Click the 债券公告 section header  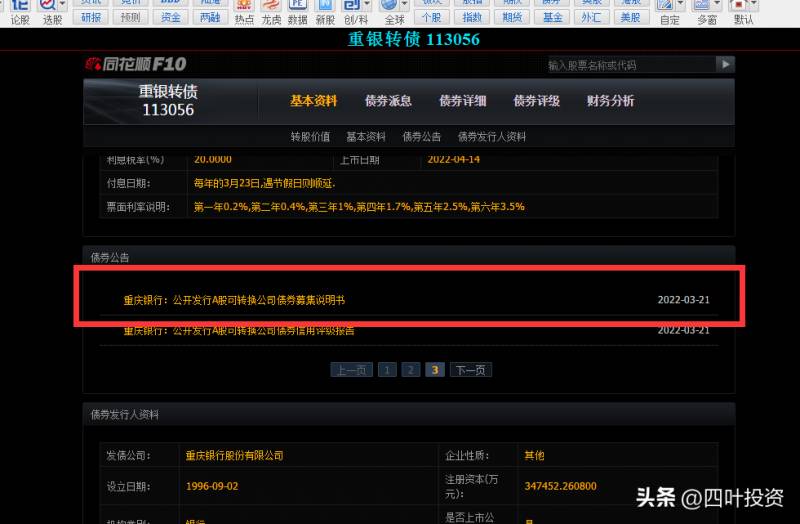(110, 258)
